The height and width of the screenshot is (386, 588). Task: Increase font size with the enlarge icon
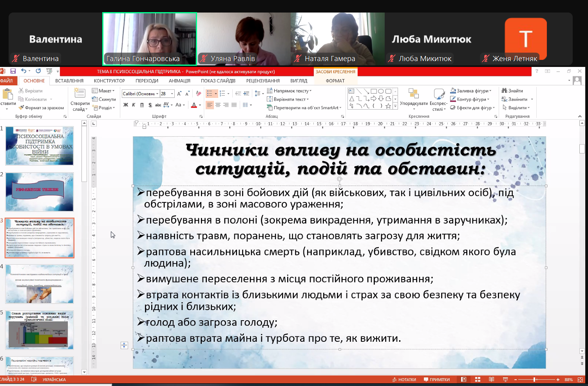(x=179, y=94)
